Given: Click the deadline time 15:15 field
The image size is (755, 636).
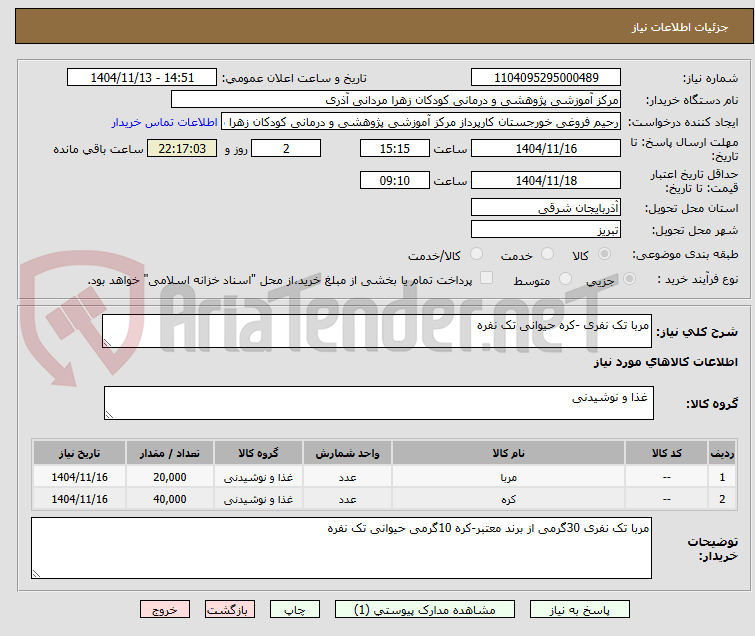Looking at the screenshot, I should point(395,148).
